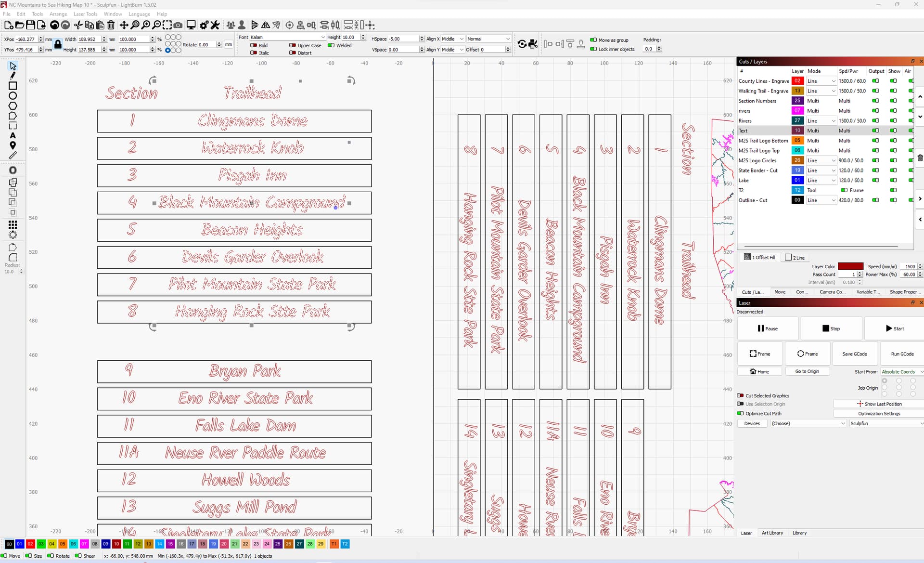
Task: Select the Create Text tool
Action: coord(13,135)
